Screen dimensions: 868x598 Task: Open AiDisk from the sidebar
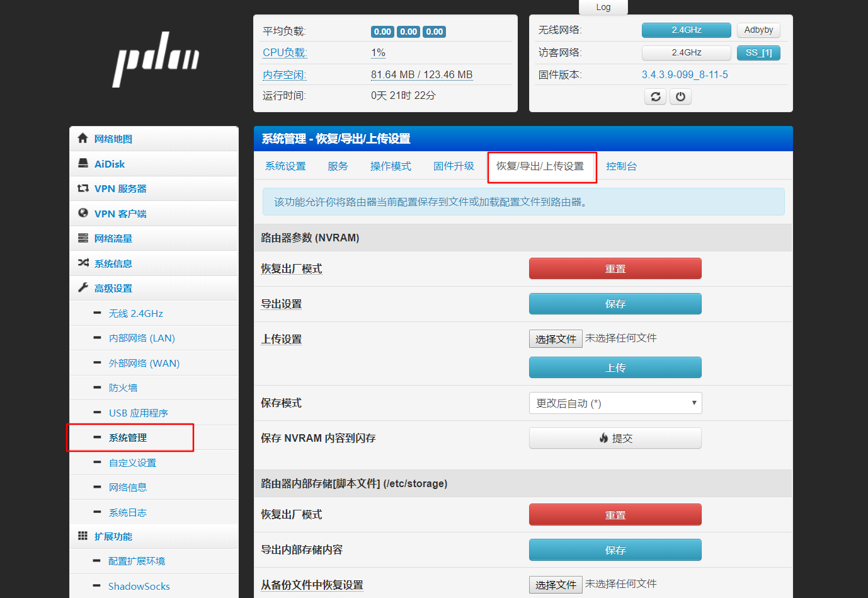[110, 164]
